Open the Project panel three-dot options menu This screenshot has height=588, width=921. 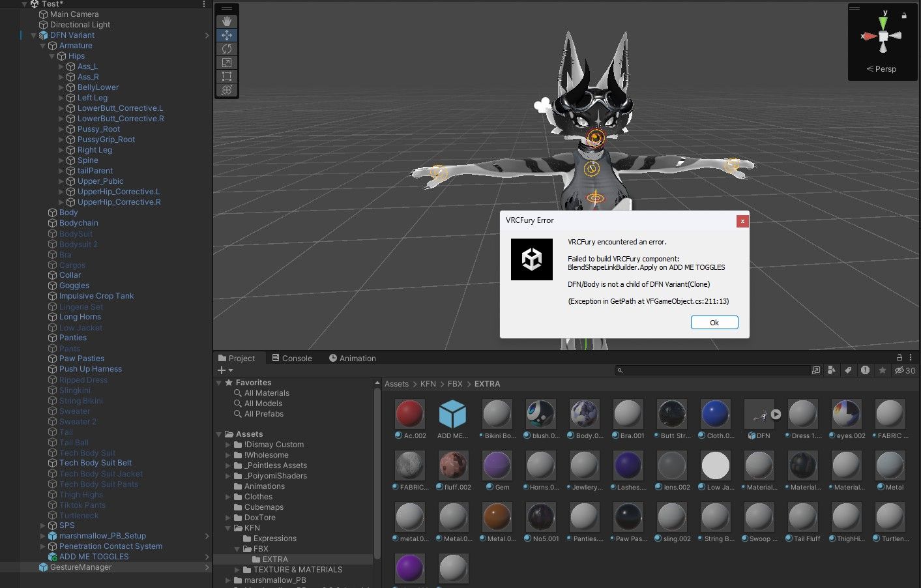[x=911, y=357]
